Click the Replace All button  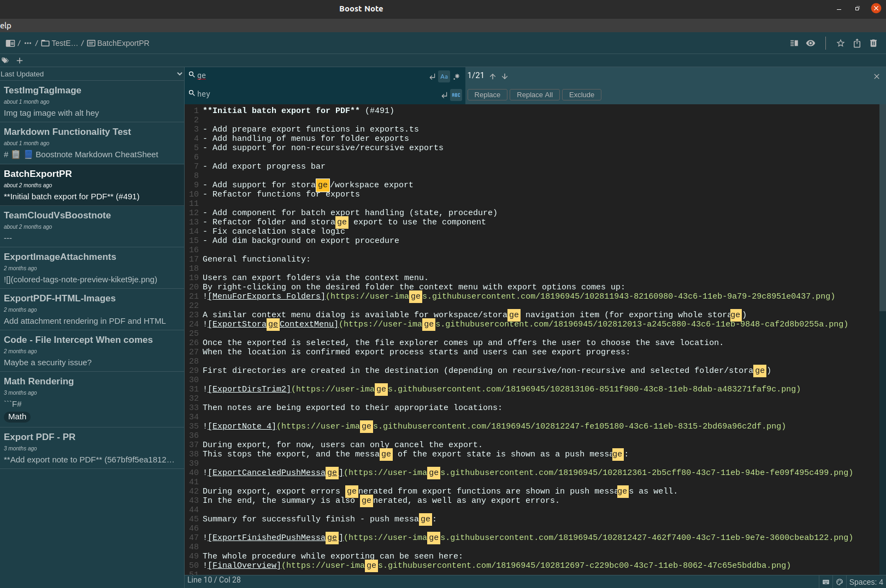pos(535,95)
